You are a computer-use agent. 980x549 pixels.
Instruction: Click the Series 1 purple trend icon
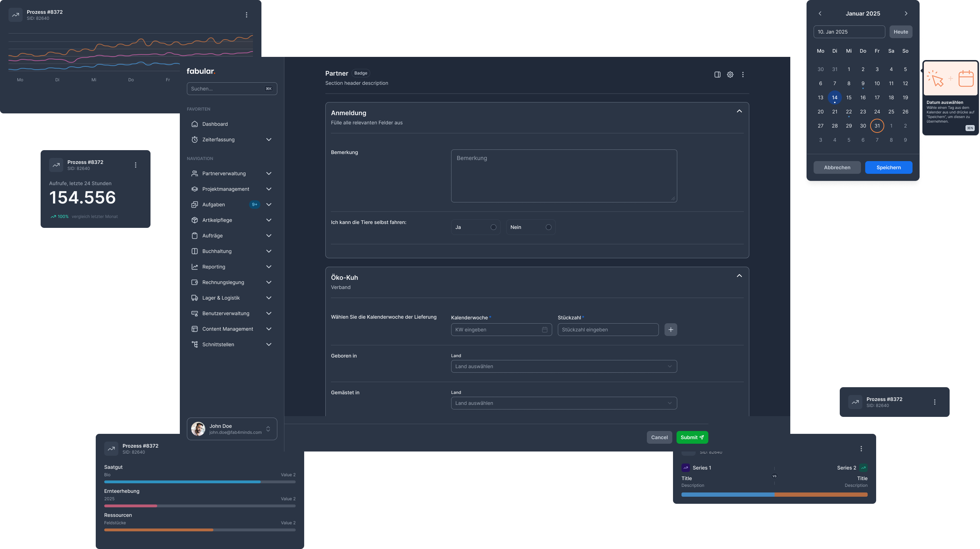(686, 468)
